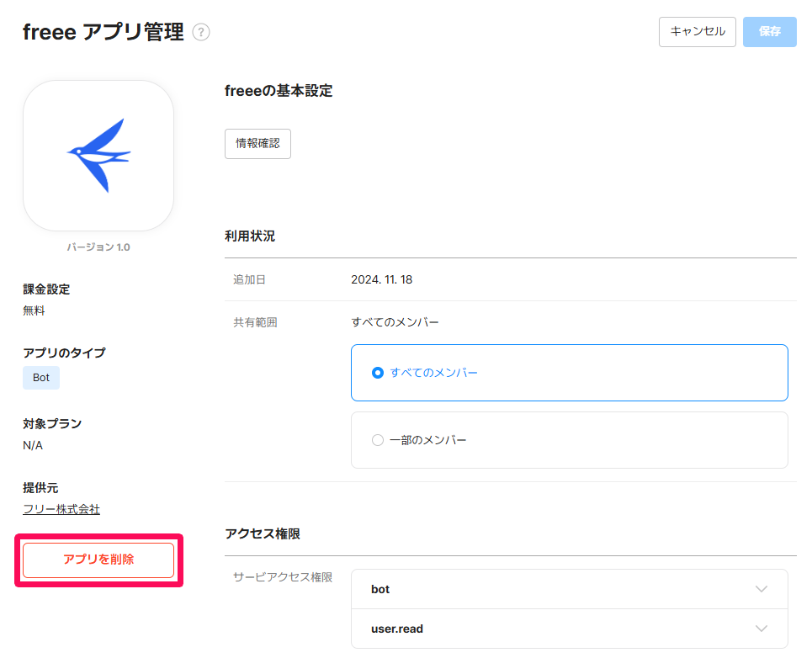This screenshot has width=812, height=658.
Task: Click the アクセス権限 section heading
Action: [x=263, y=533]
